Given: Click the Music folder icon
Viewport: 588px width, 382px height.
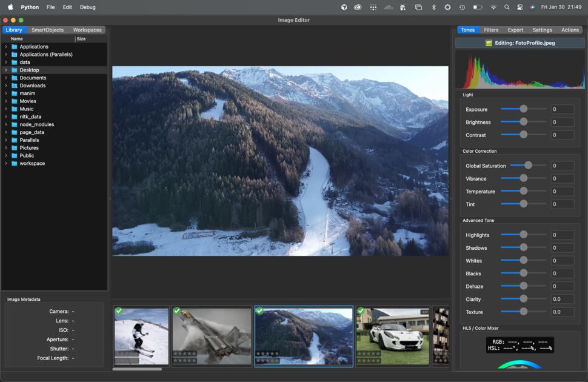Looking at the screenshot, I should (x=15, y=109).
